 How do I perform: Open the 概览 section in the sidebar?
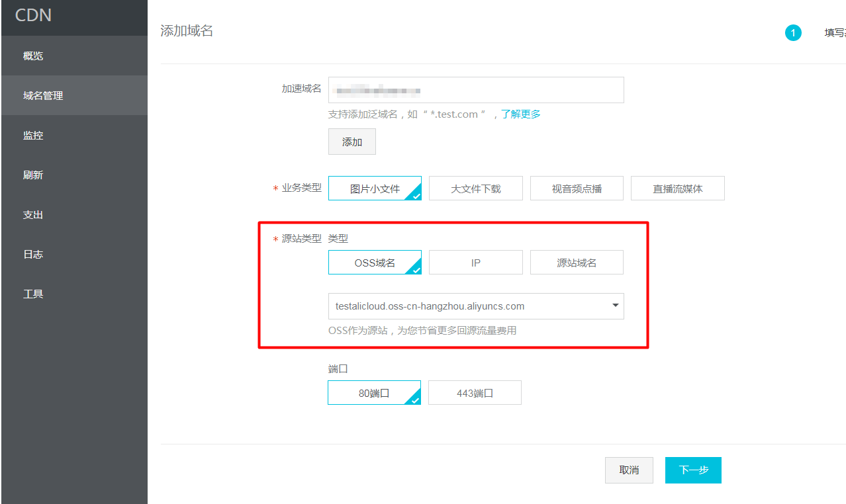coord(33,56)
